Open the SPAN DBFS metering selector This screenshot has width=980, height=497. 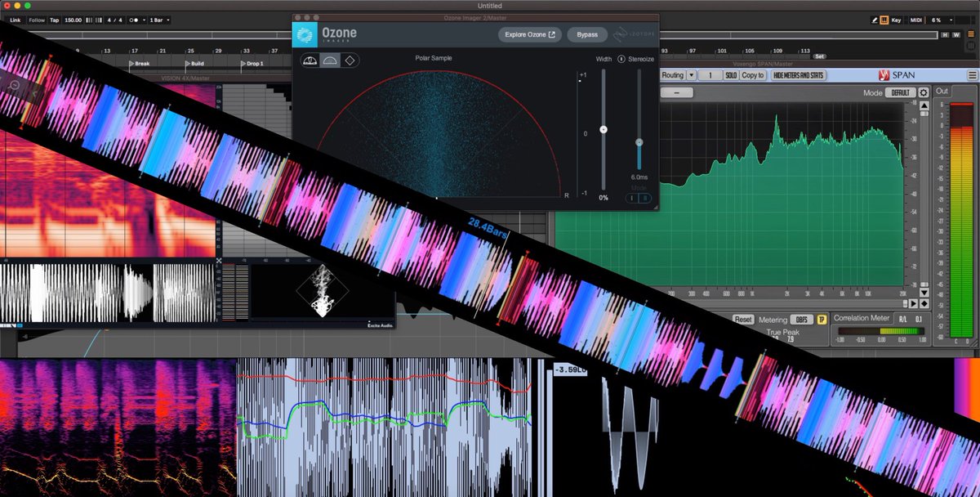[x=804, y=320]
